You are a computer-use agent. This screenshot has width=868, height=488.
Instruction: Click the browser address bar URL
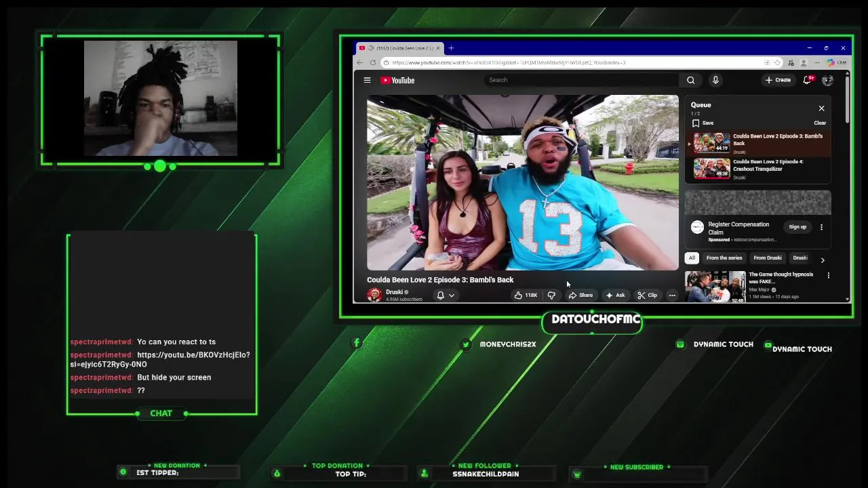(x=509, y=62)
